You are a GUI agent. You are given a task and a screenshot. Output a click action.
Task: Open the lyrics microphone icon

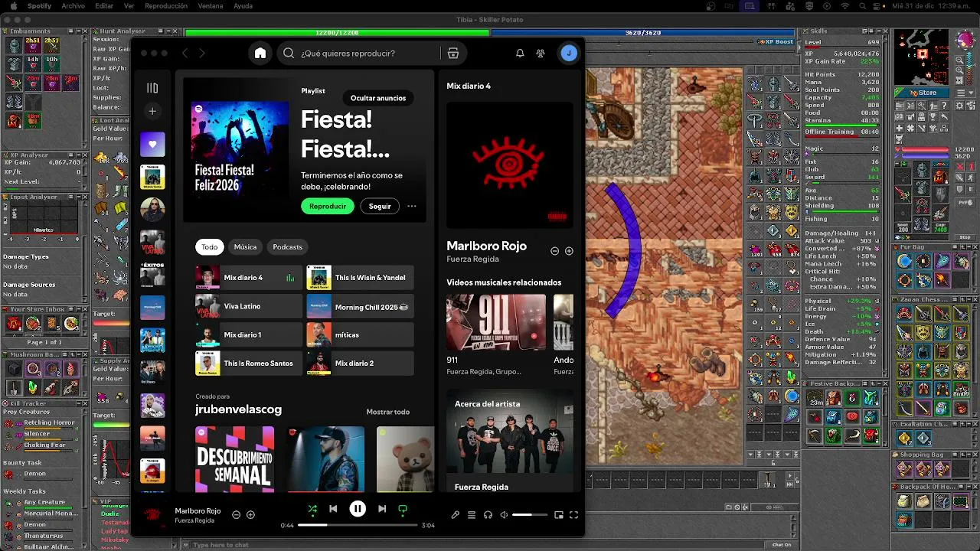click(455, 515)
